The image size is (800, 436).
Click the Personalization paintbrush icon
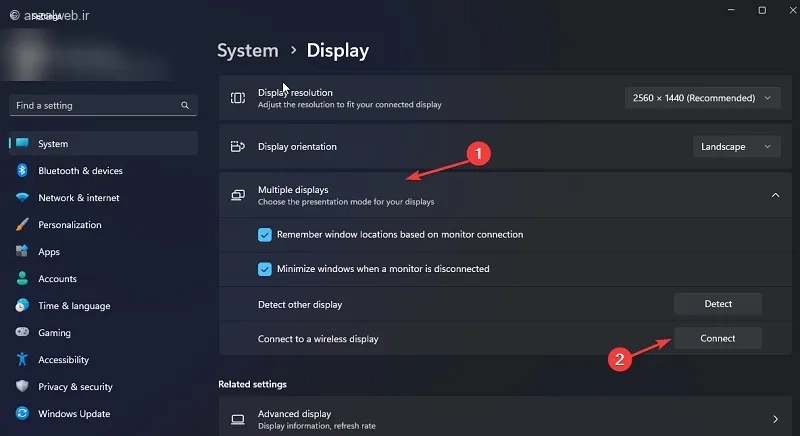22,224
